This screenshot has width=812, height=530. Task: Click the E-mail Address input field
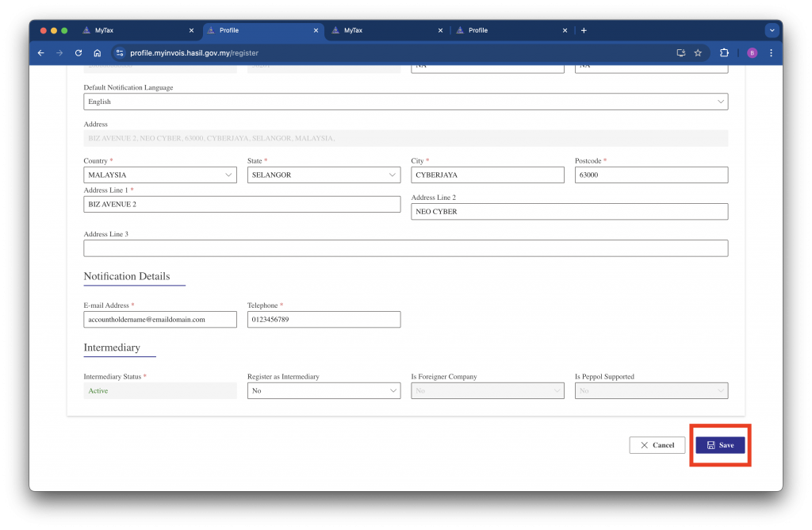(159, 319)
